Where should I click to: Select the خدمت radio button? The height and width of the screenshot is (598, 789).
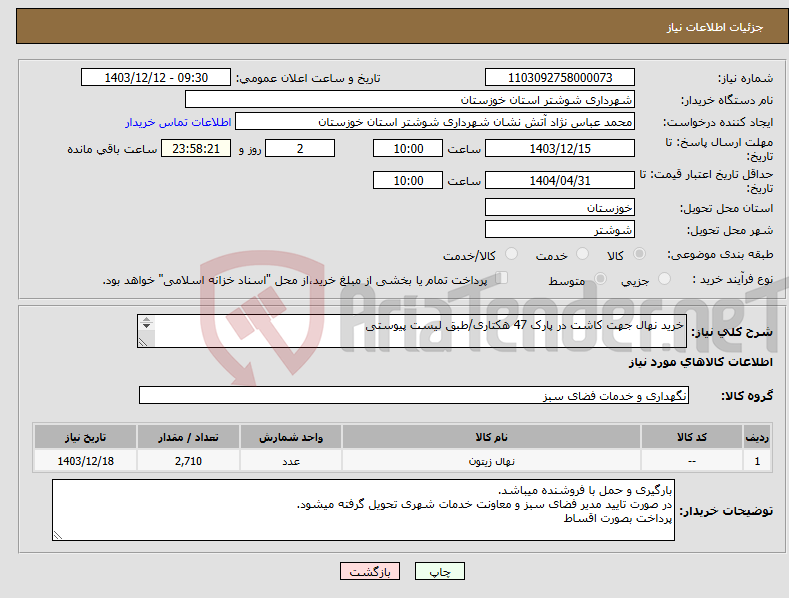(582, 254)
